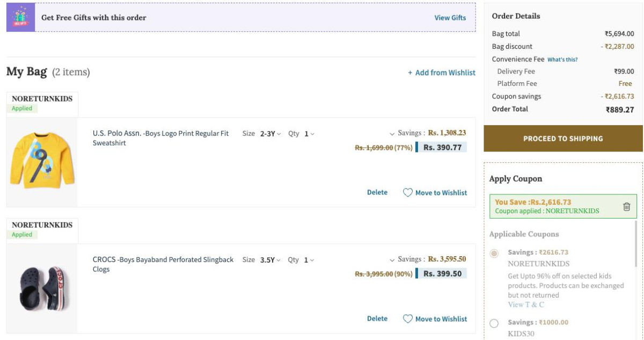This screenshot has height=340, width=644.
Task: Click Proceed to Shipping button
Action: tap(563, 139)
